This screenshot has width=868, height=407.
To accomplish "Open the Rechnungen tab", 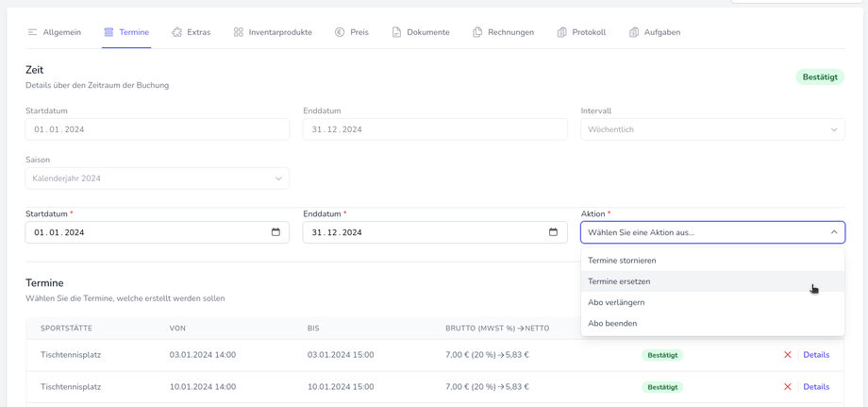I will (503, 32).
